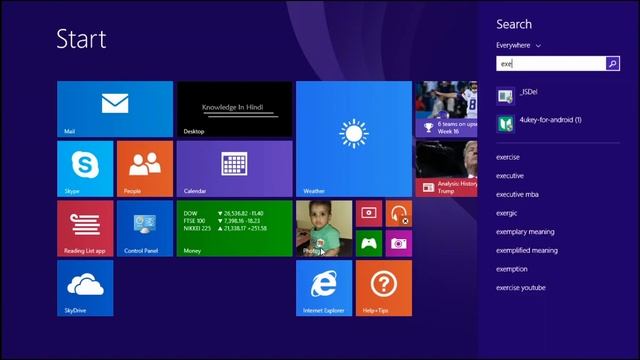
Task: Launch Control Panel tile
Action: pyautogui.click(x=145, y=229)
